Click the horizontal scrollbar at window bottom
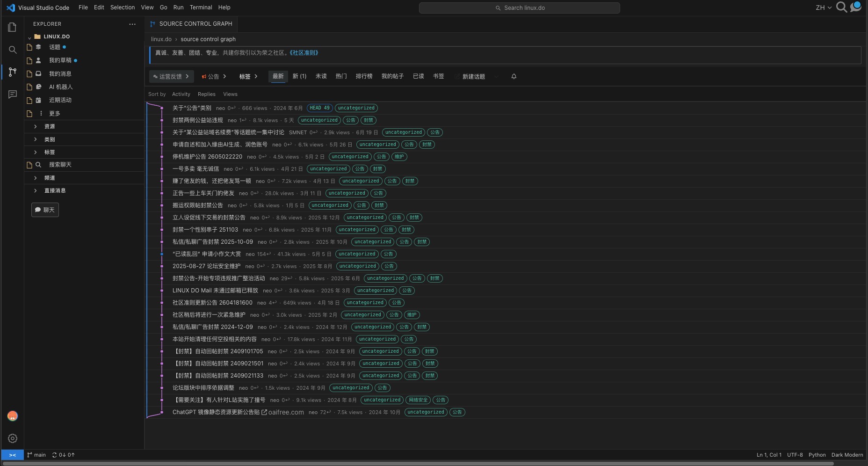Image resolution: width=868 pixels, height=466 pixels. pyautogui.click(x=419, y=464)
